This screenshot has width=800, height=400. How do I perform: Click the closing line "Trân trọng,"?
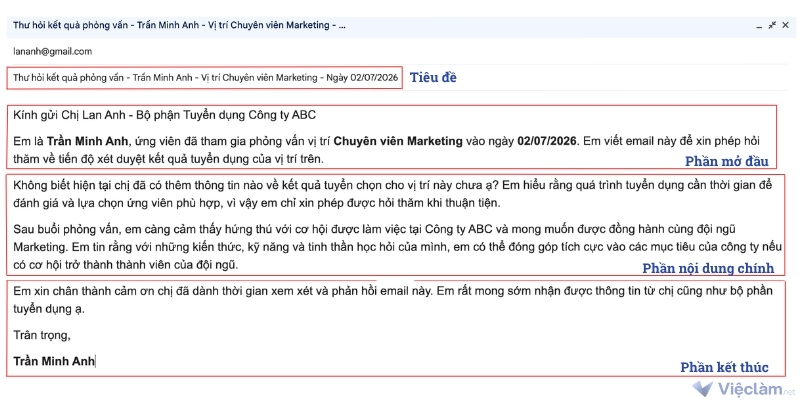pyautogui.click(x=42, y=336)
